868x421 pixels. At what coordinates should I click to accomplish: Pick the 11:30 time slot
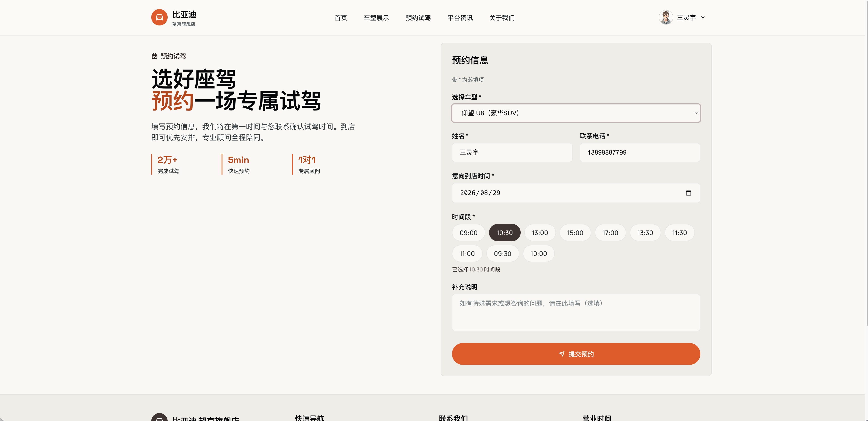(x=680, y=233)
